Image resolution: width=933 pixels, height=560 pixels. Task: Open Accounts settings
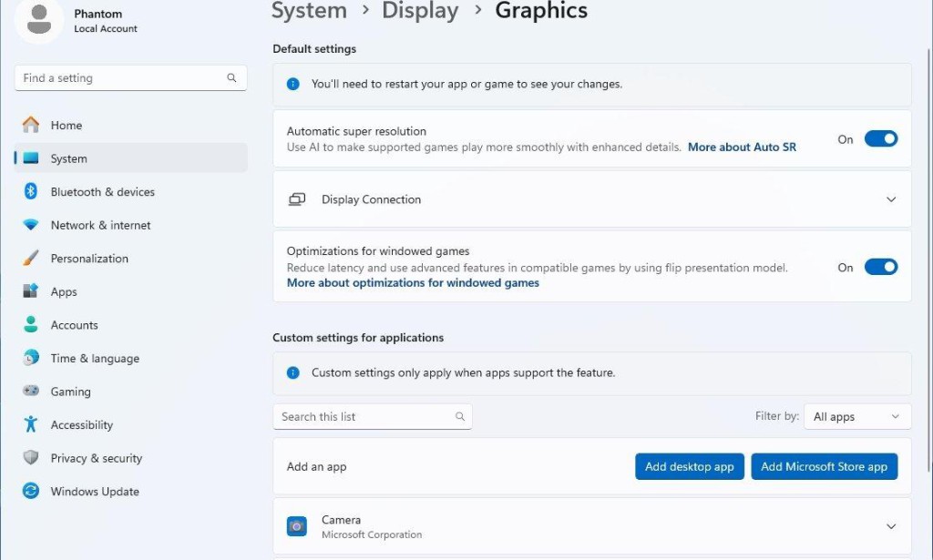74,324
